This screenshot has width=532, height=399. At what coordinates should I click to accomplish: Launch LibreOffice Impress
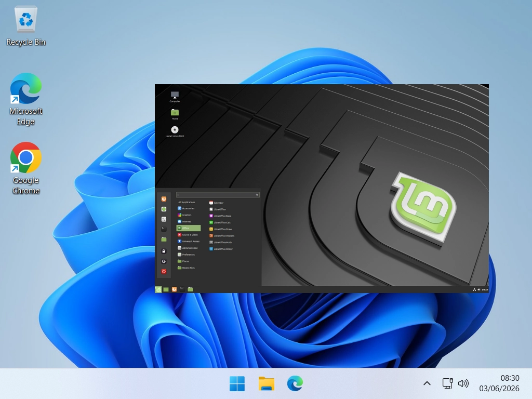[222, 236]
